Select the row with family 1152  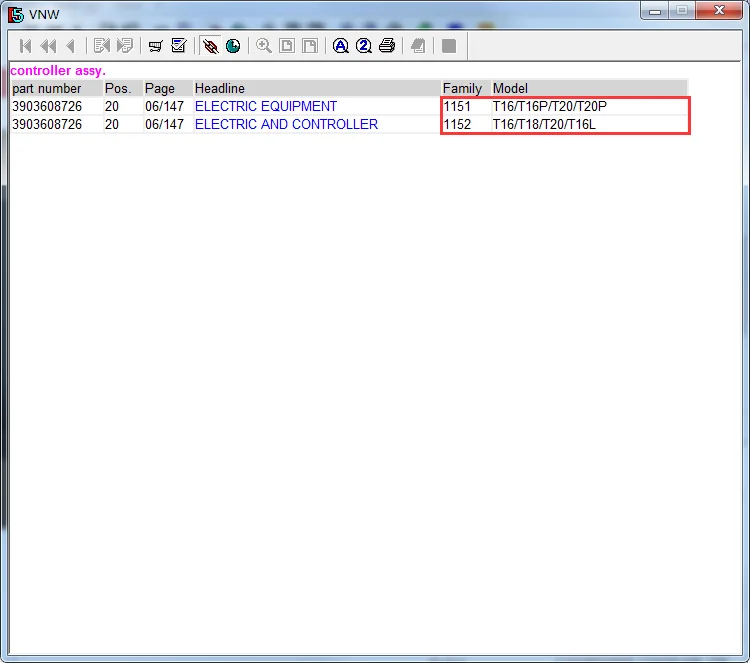click(349, 124)
